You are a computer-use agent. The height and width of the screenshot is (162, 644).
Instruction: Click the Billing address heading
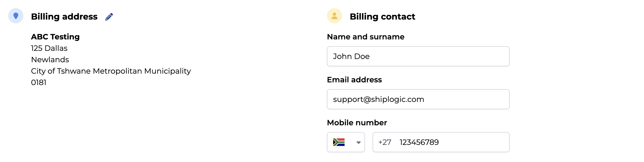(64, 17)
